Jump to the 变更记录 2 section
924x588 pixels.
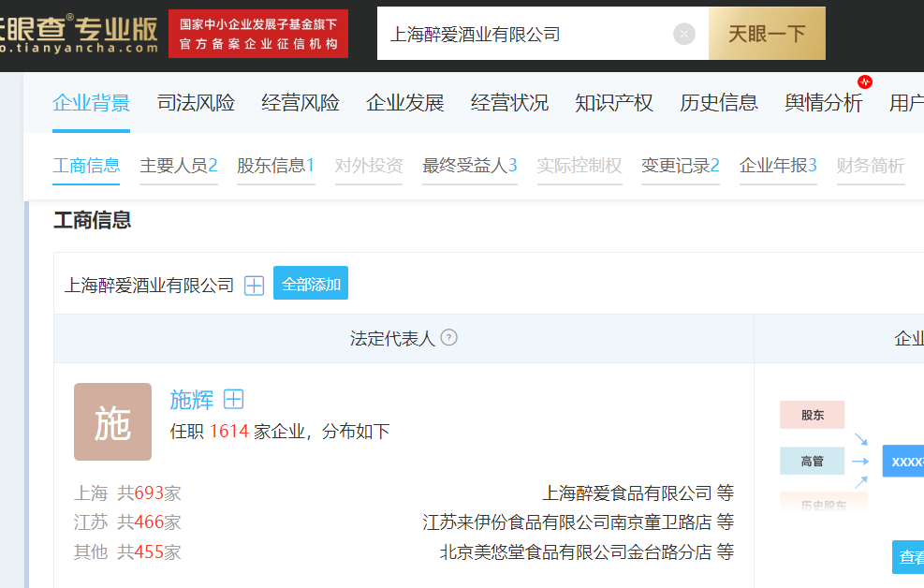click(681, 166)
